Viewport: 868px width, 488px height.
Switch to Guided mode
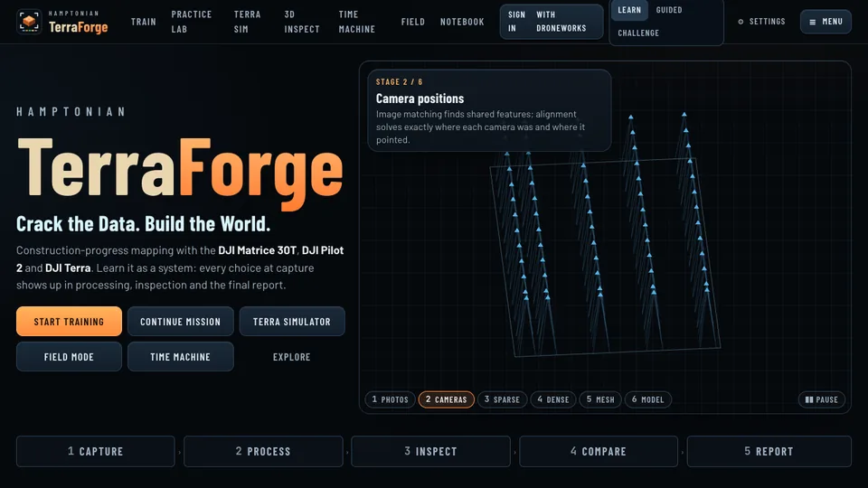[669, 10]
